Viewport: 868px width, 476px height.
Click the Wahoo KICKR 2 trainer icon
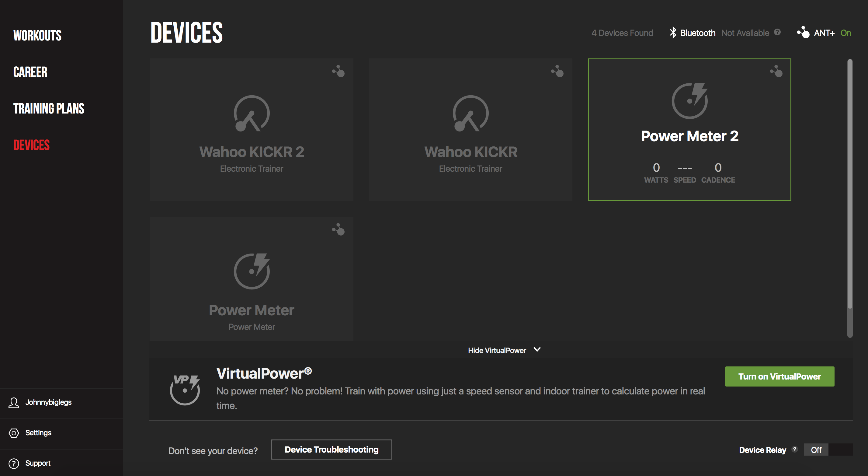252,113
